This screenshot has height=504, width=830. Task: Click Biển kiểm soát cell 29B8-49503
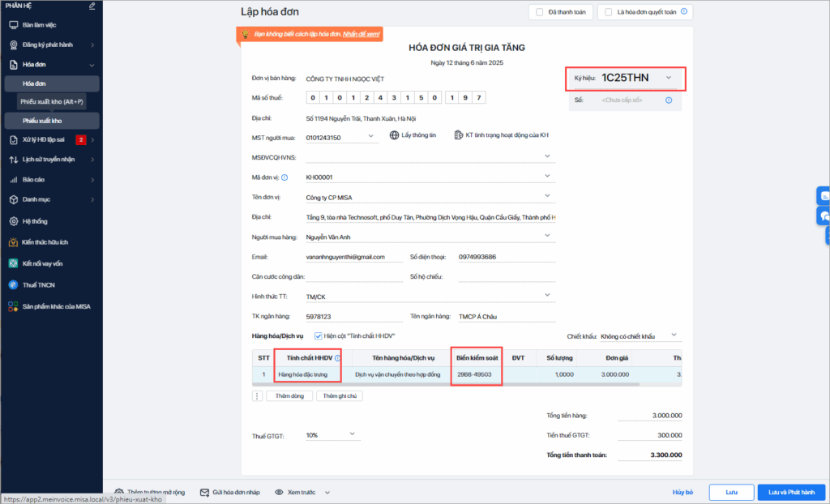click(476, 374)
